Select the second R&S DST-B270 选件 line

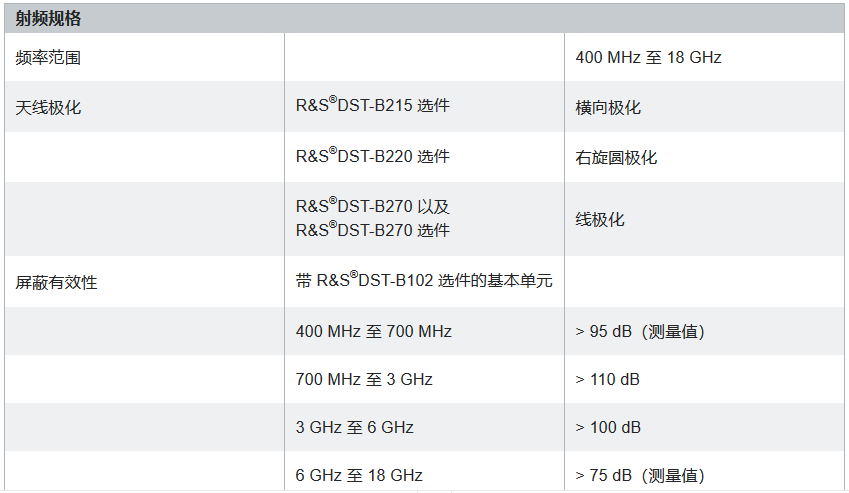373,229
